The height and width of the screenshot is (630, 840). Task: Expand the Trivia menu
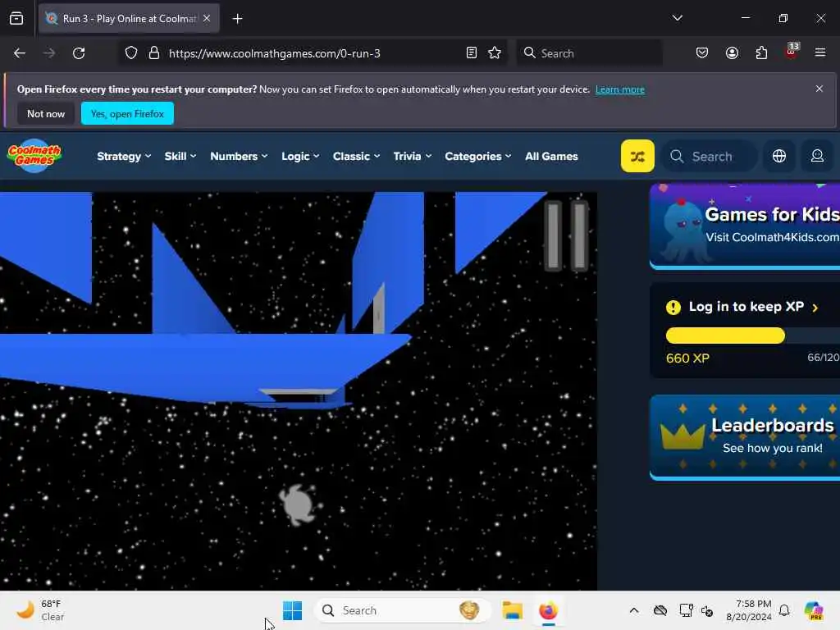412,157
